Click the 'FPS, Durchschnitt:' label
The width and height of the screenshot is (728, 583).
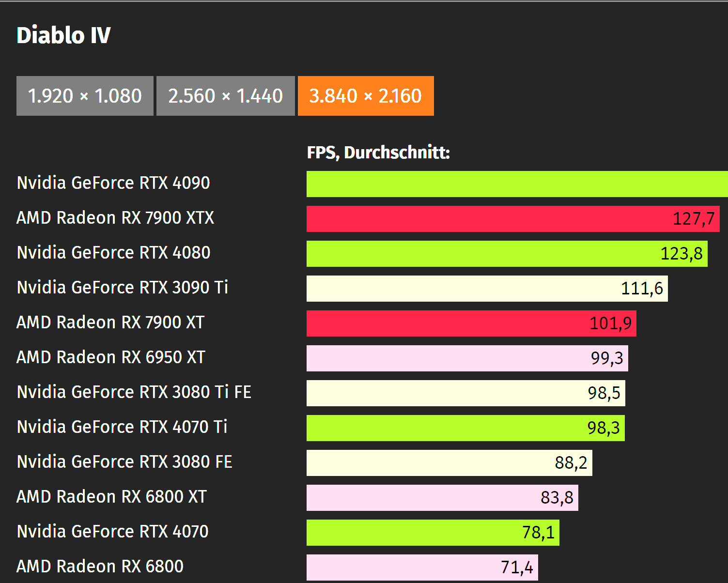click(378, 153)
